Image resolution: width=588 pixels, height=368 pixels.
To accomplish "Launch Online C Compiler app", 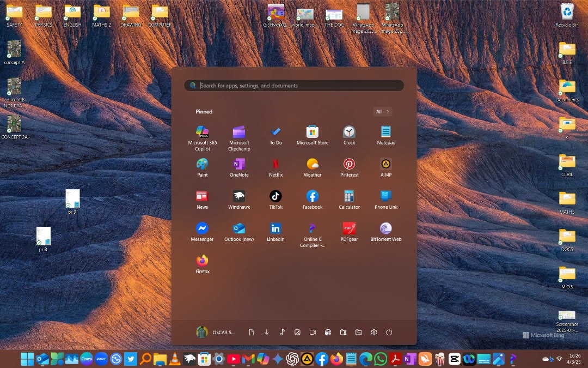I will point(313,235).
